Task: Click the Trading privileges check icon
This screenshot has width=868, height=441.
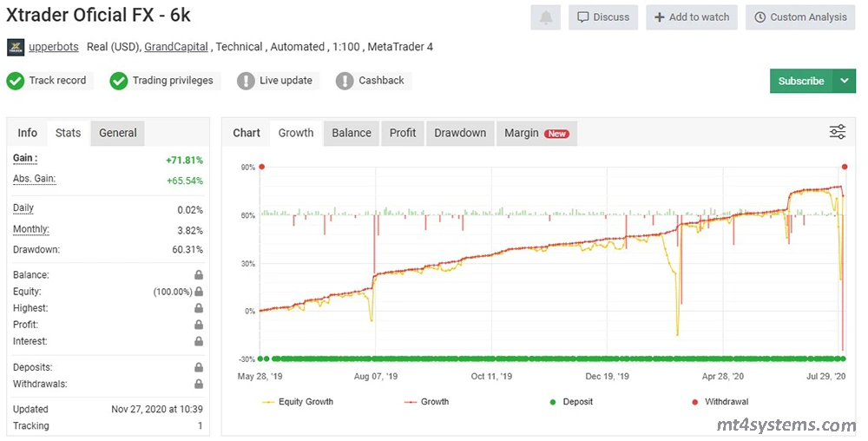Action: [118, 81]
